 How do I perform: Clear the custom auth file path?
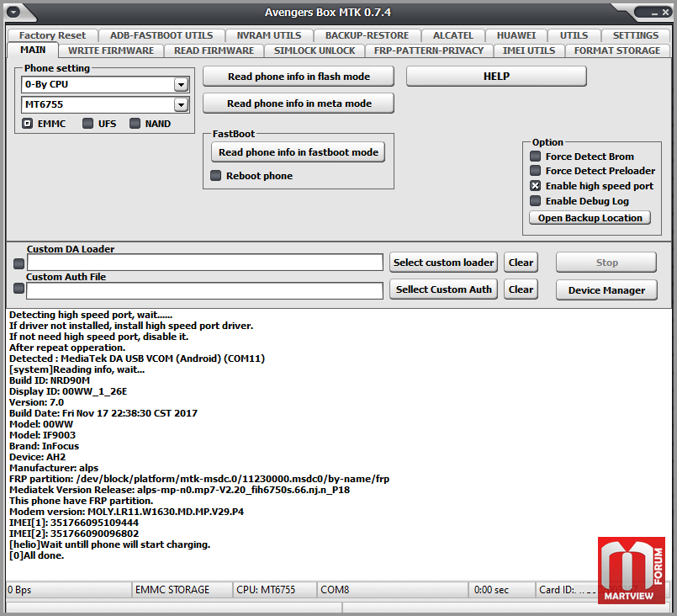pyautogui.click(x=521, y=289)
